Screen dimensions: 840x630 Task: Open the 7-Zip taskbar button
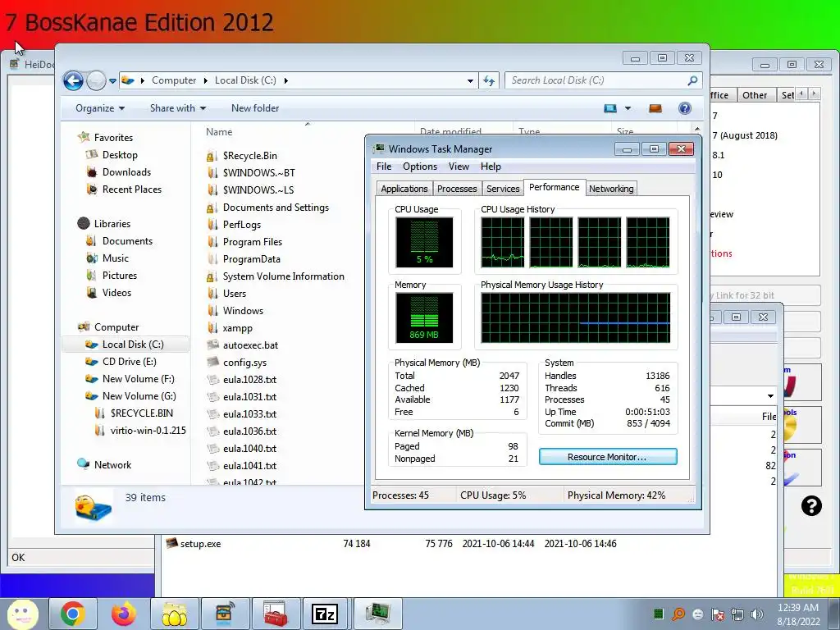(x=325, y=614)
